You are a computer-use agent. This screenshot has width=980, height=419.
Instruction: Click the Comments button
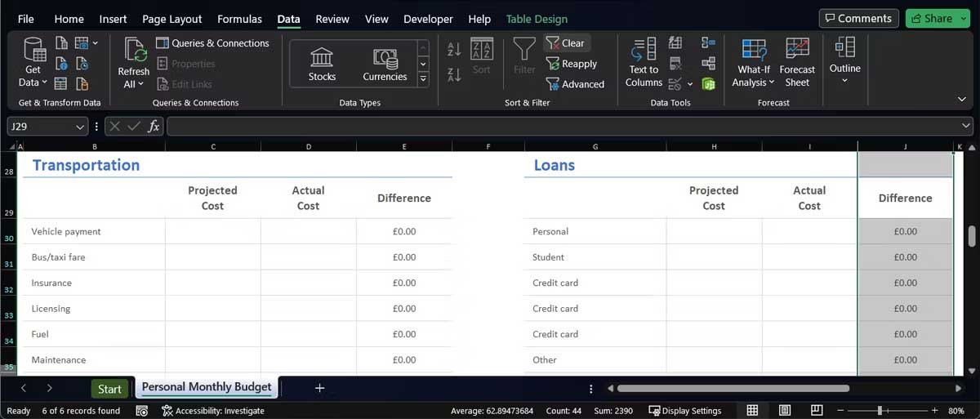(x=858, y=18)
